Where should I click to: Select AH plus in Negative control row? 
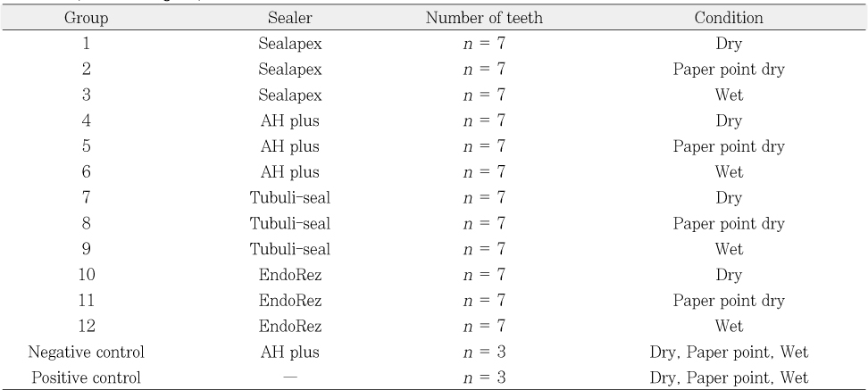tap(289, 352)
